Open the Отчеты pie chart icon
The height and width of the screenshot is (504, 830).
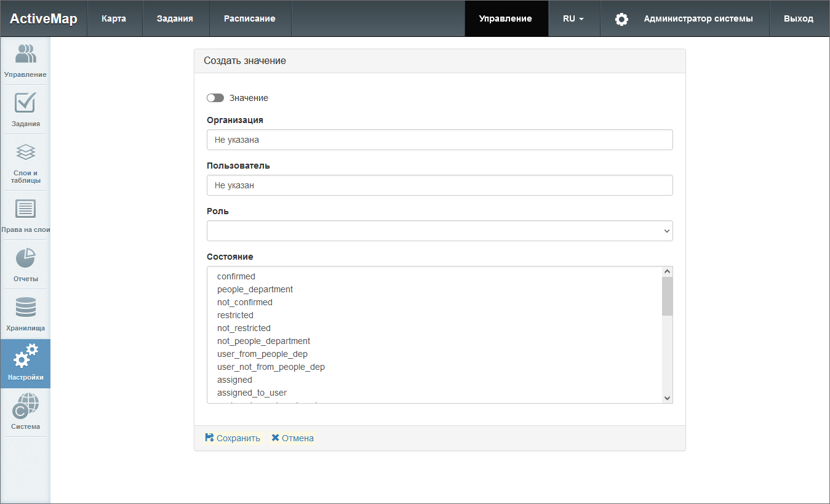pyautogui.click(x=25, y=258)
